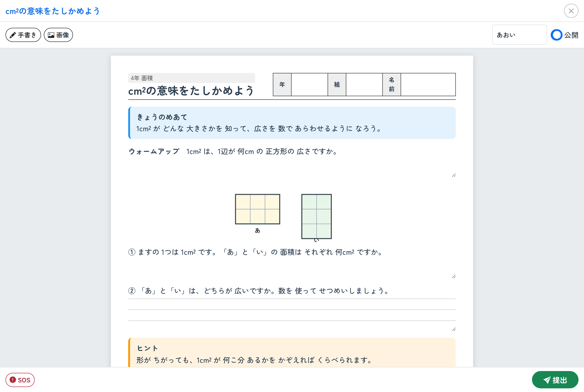Click the lined answer area for question ②
Viewport: 584px width, 392px height.
pos(292,315)
